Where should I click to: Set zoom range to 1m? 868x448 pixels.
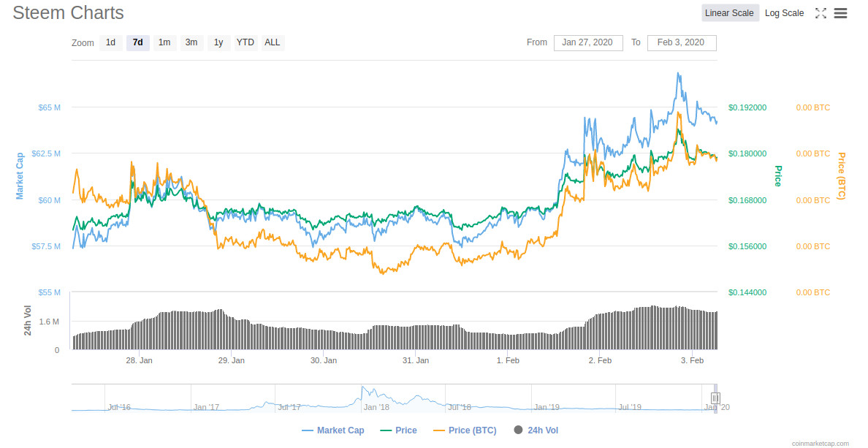click(x=164, y=42)
